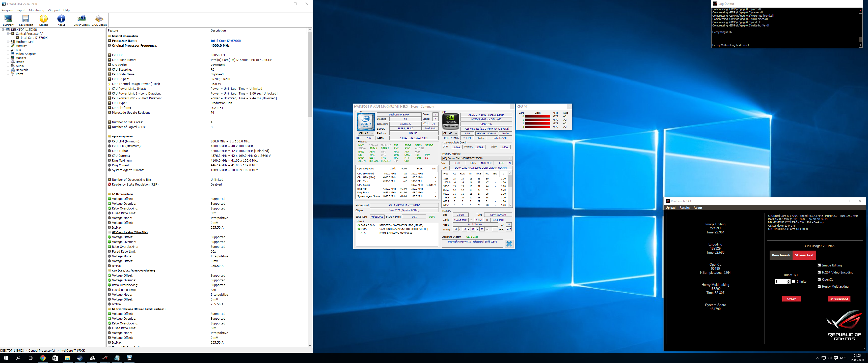868x363 pixels.
Task: Uncheck the OpenCL checkbox in RealBench
Action: [819, 279]
